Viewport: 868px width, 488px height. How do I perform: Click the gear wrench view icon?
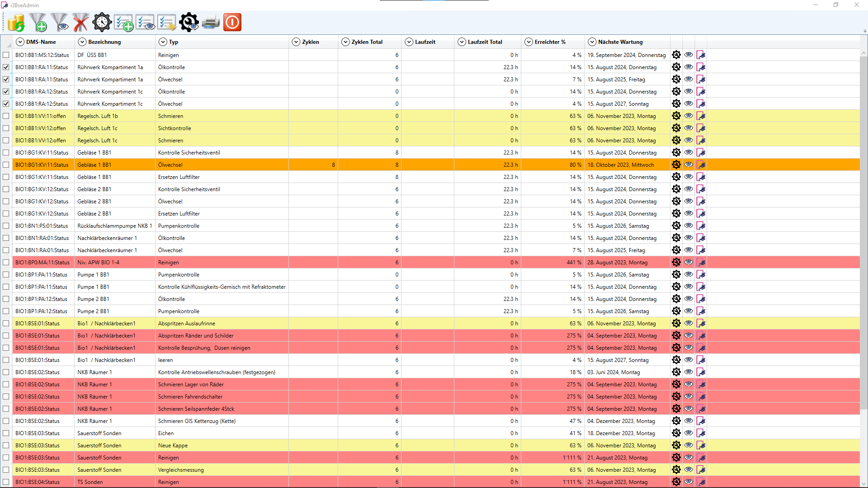coord(189,22)
